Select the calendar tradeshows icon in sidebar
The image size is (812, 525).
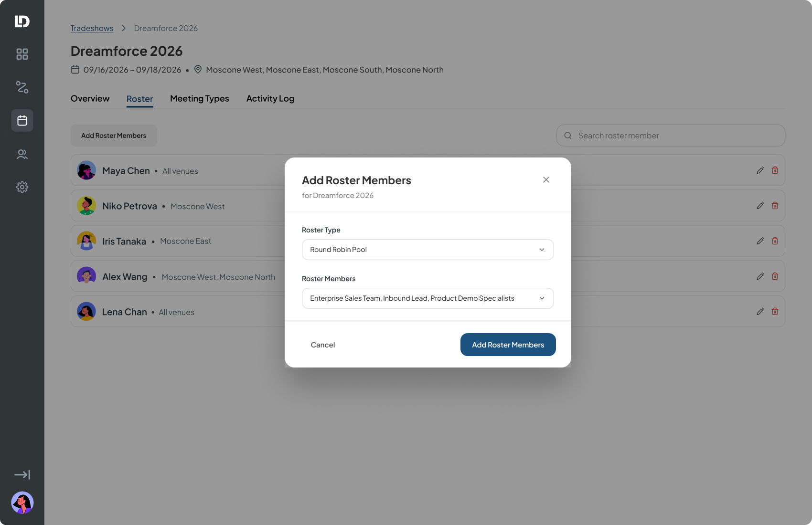(x=22, y=120)
